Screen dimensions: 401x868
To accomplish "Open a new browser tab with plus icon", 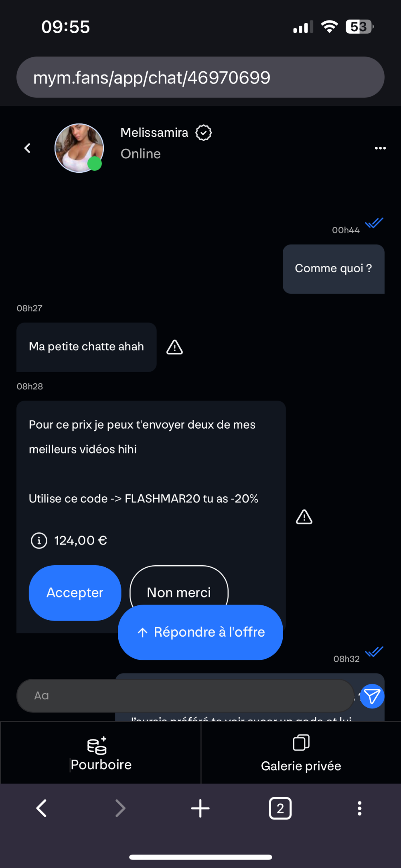I will coord(200,808).
